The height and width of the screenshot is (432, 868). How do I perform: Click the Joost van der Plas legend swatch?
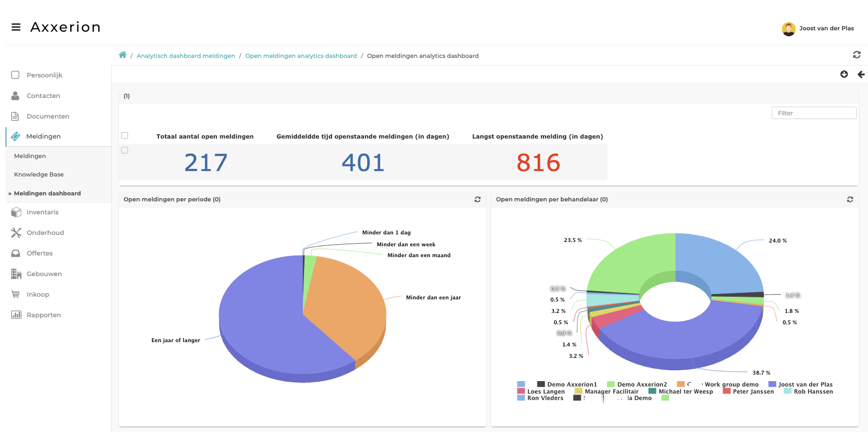click(772, 384)
